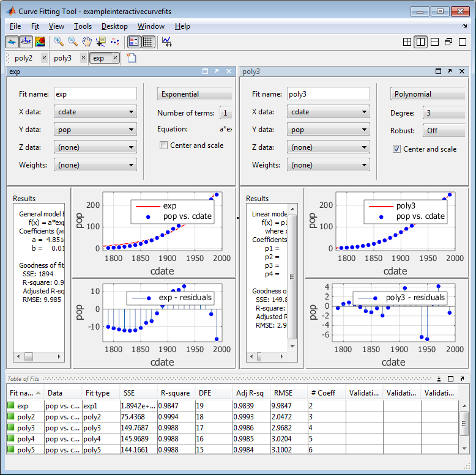Create a new fit tab
The height and width of the screenshot is (475, 476).
coord(131,58)
